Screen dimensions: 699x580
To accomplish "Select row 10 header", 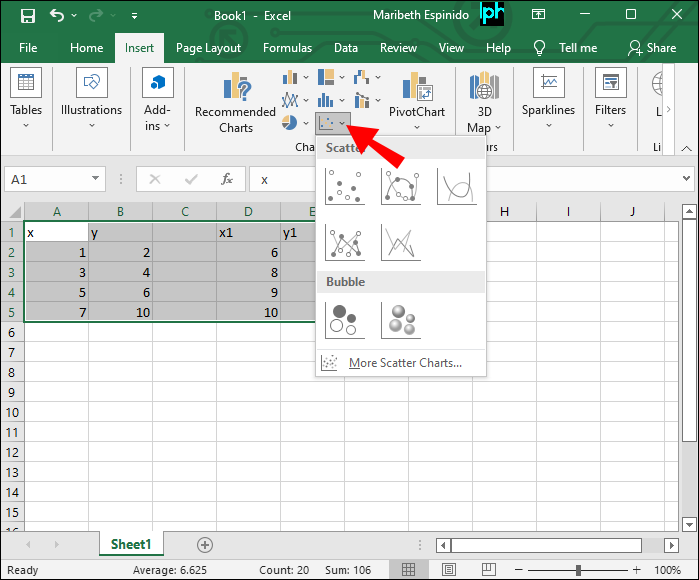I will coord(12,412).
